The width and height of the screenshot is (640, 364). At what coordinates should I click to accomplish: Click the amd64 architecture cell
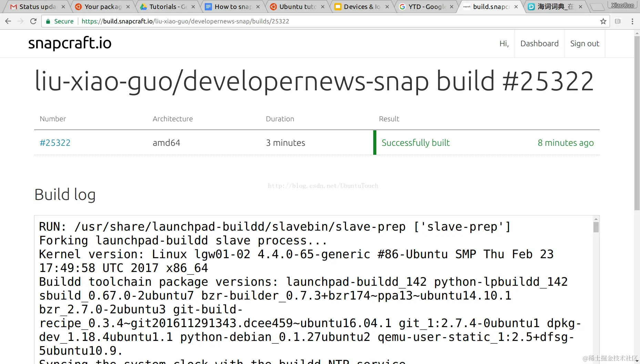point(166,143)
